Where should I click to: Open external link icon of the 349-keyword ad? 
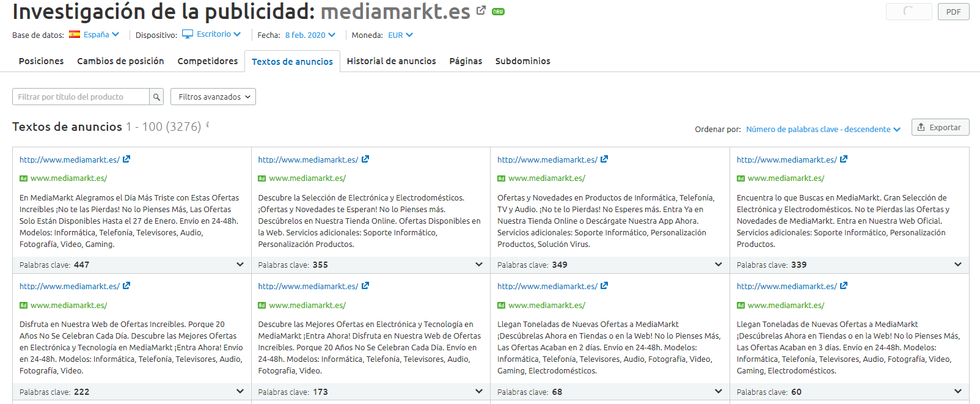(604, 159)
